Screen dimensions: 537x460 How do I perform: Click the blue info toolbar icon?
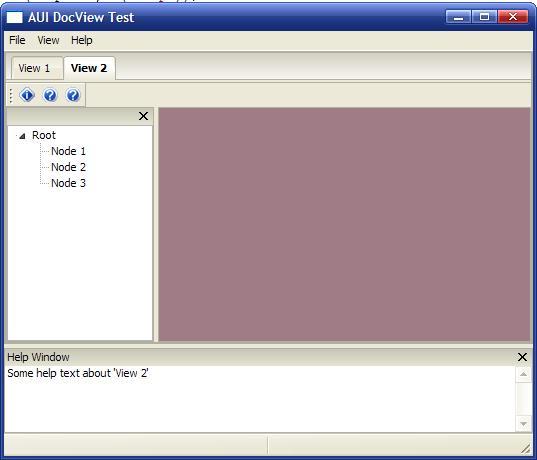(x=27, y=95)
